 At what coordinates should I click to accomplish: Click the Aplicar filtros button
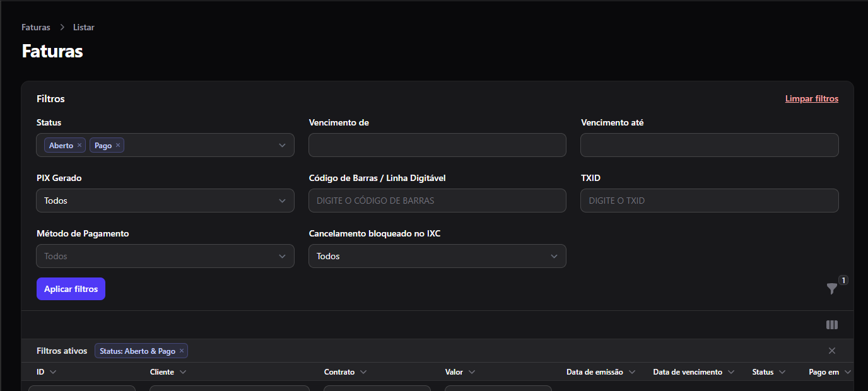coord(71,289)
